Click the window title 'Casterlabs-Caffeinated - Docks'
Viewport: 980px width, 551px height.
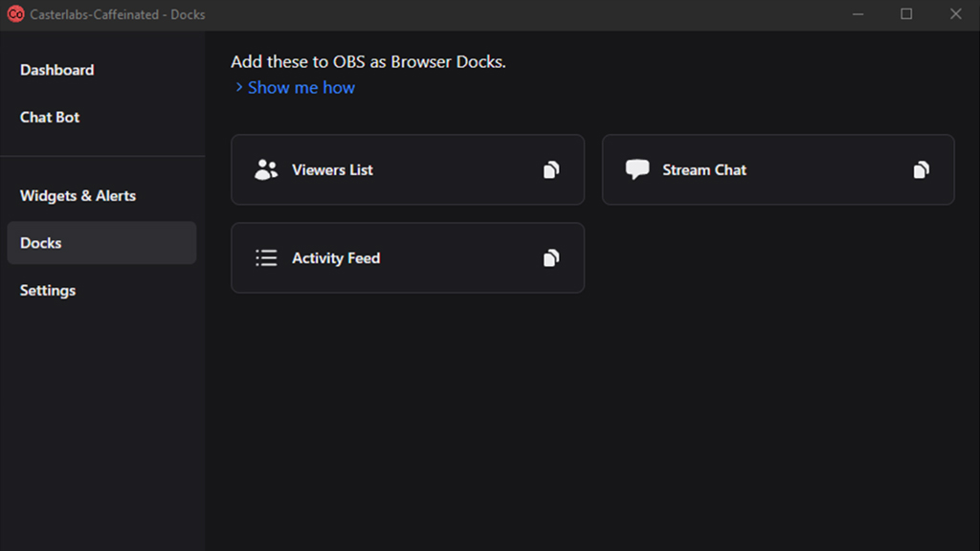[118, 14]
